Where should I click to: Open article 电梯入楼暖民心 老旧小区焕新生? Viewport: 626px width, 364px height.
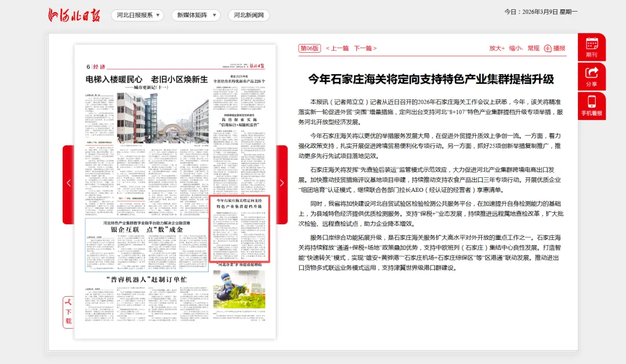pyautogui.click(x=147, y=79)
